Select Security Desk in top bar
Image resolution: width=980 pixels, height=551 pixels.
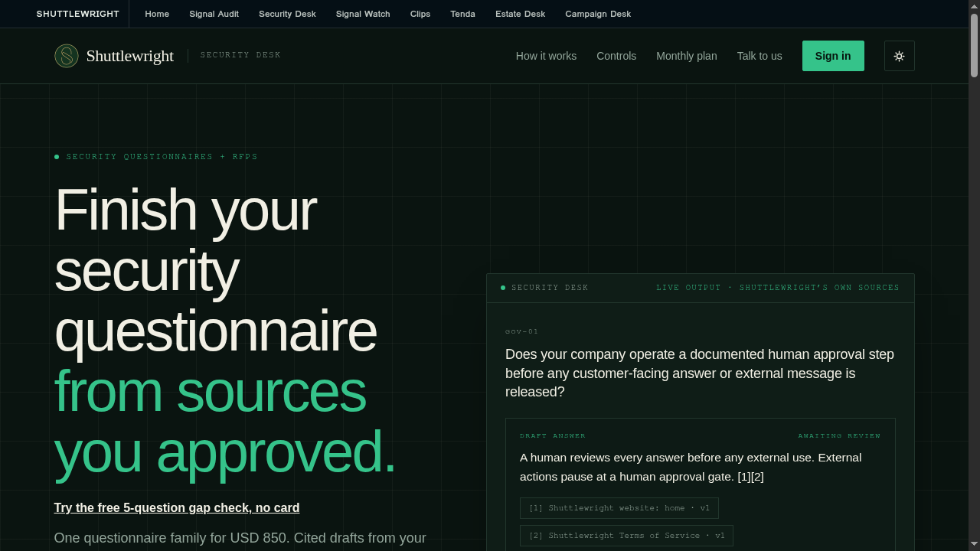coord(287,14)
